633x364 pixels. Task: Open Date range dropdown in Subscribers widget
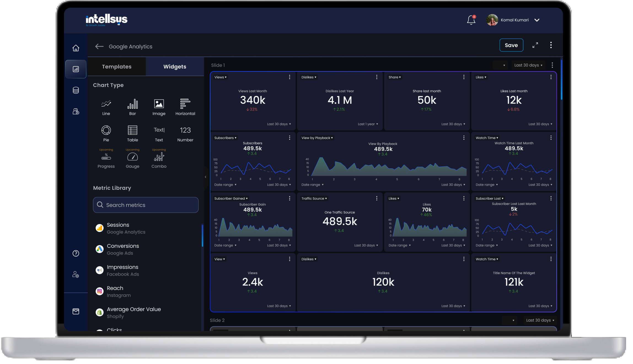pyautogui.click(x=225, y=185)
